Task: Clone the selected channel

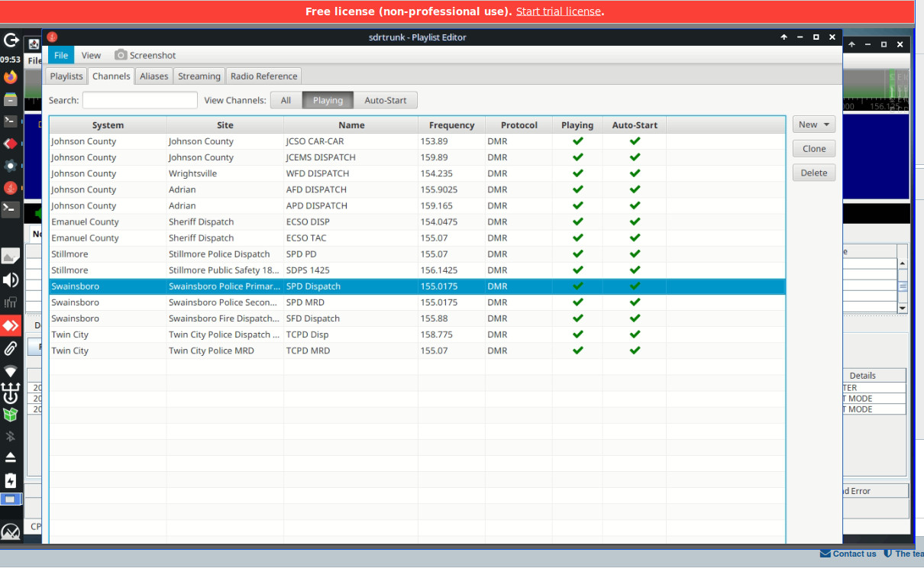Action: click(814, 149)
